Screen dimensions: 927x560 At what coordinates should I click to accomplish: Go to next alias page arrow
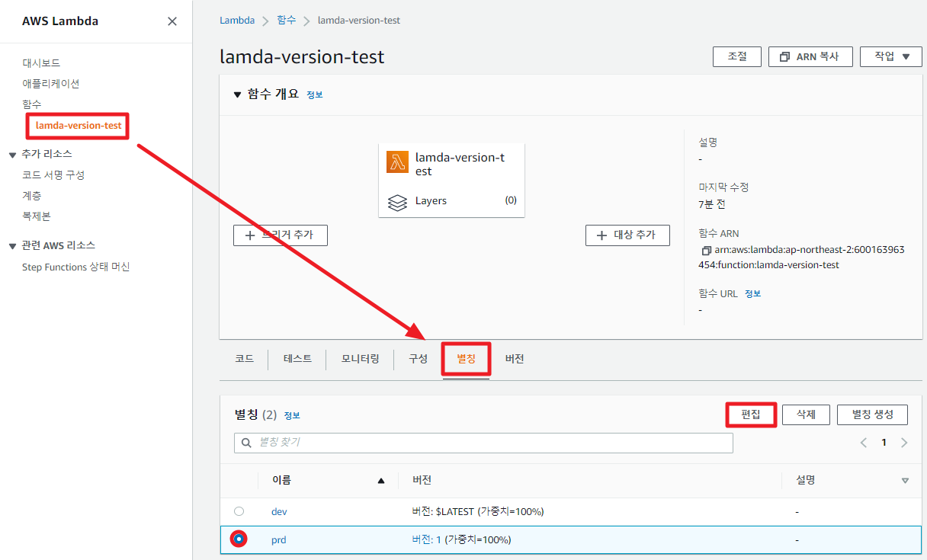(904, 443)
